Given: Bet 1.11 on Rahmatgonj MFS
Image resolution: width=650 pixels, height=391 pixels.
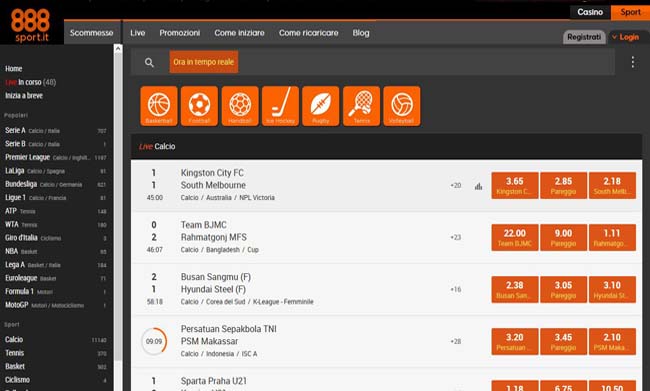Looking at the screenshot, I should (x=612, y=238).
